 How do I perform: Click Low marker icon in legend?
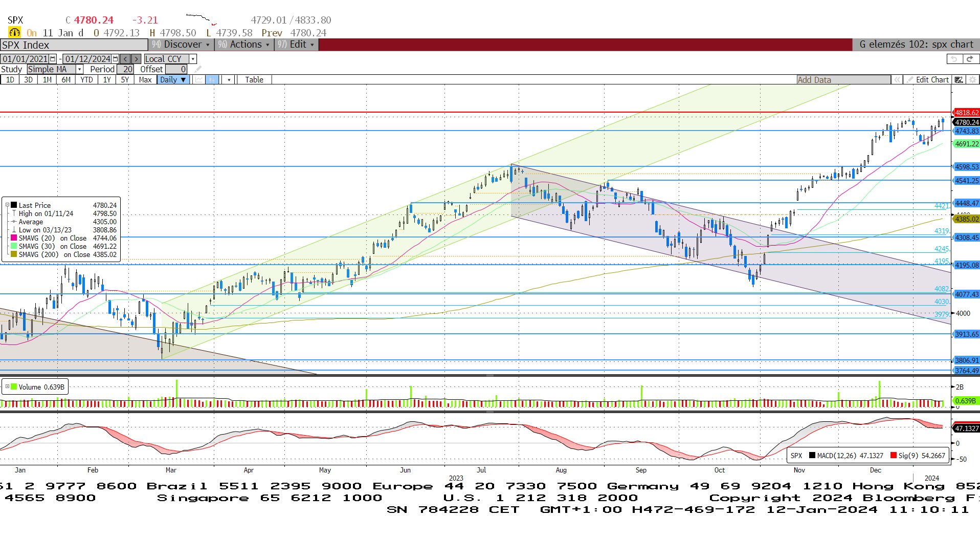click(14, 230)
